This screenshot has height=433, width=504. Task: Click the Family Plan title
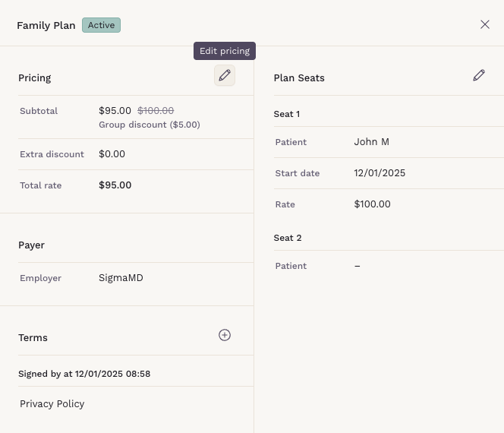point(46,25)
